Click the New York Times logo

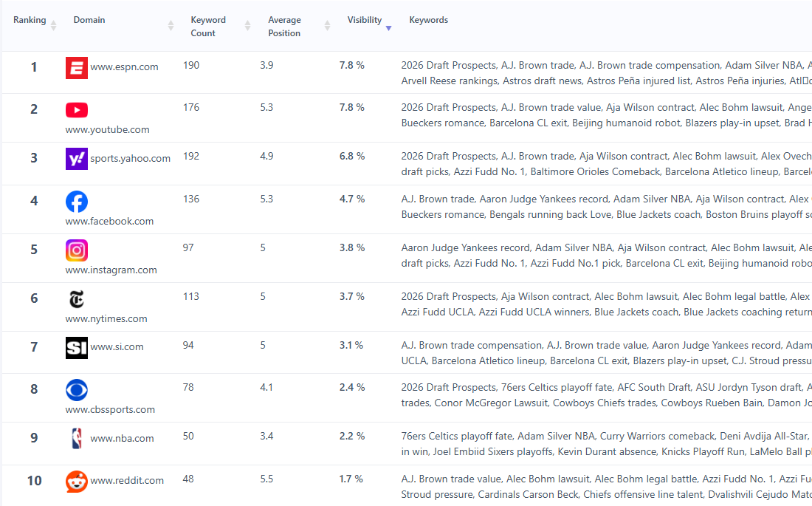click(x=76, y=299)
